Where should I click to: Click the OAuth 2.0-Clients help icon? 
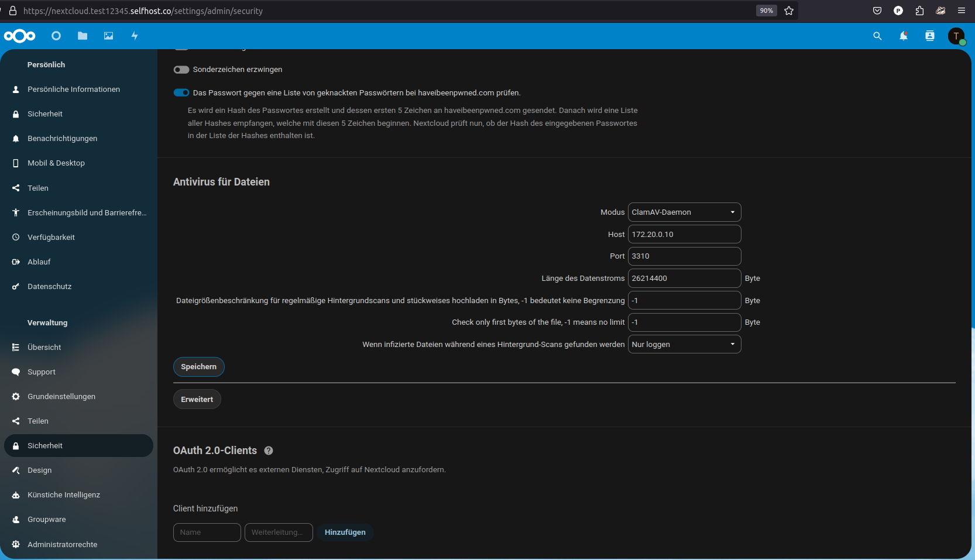point(269,451)
